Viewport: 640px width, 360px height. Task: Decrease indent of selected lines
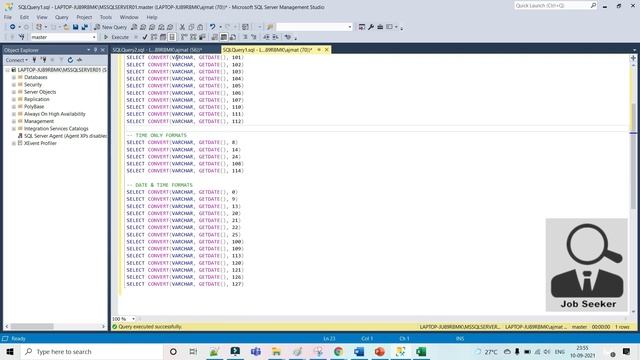[266, 37]
